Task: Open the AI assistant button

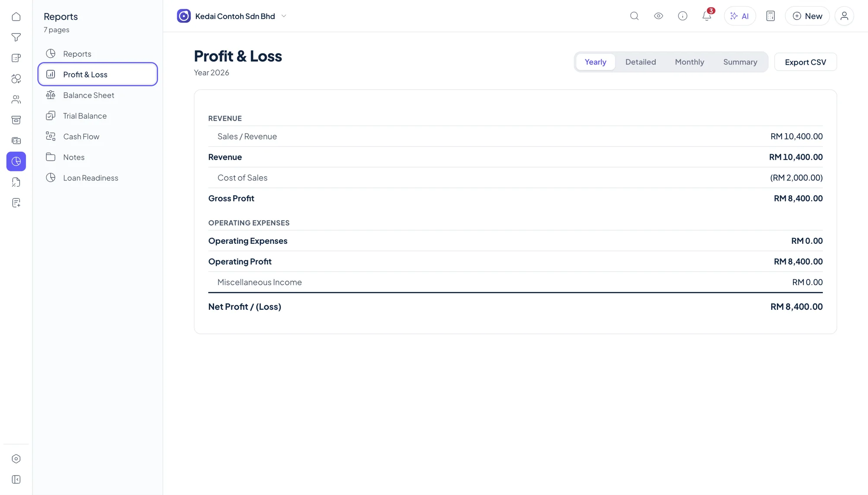Action: click(x=740, y=16)
